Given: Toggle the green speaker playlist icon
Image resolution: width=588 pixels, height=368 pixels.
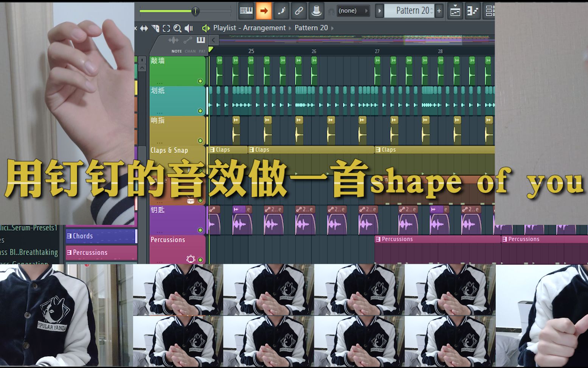Looking at the screenshot, I should (206, 28).
